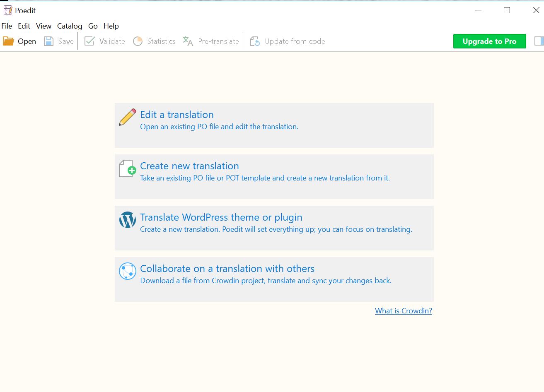This screenshot has height=392, width=544.
Task: Click text 'Create a new translation. Poedit will set everything up'
Action: pos(227,229)
